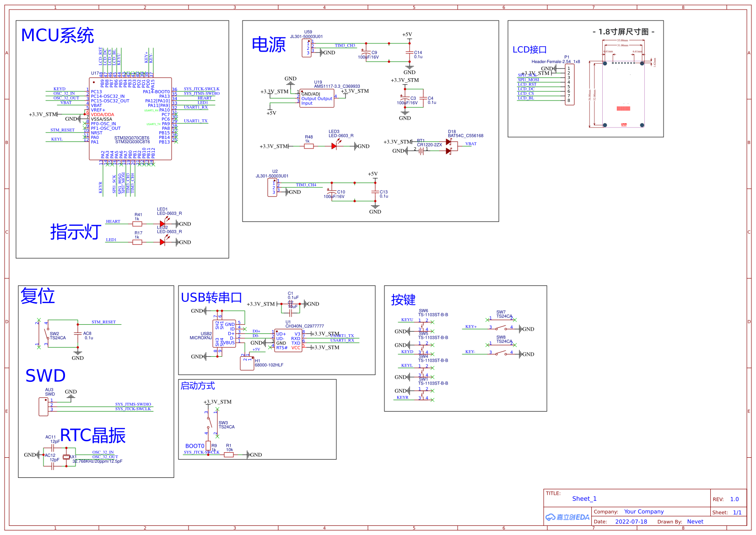
Task: Click the 1.8 inch screen dimension drawing
Action: pyautogui.click(x=622, y=82)
